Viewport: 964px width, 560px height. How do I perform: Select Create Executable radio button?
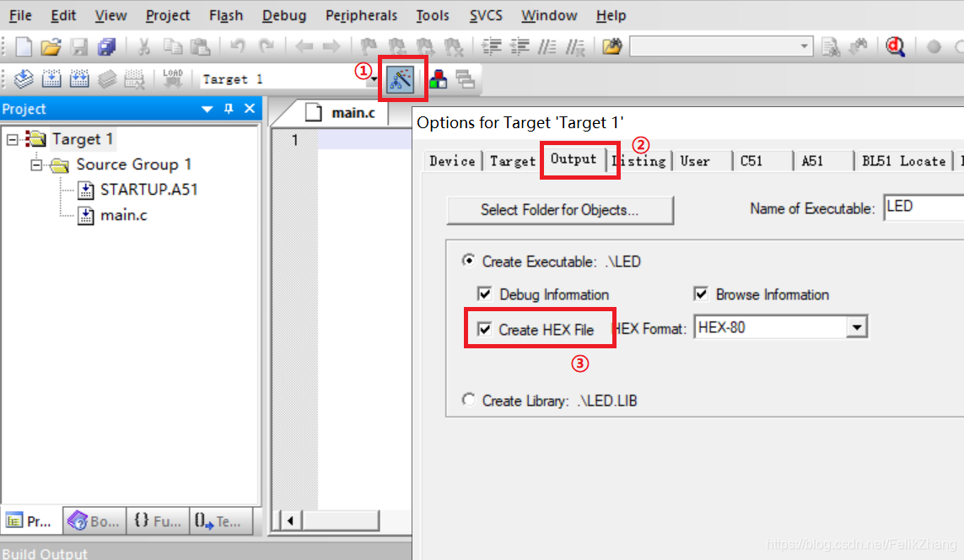pyautogui.click(x=468, y=261)
